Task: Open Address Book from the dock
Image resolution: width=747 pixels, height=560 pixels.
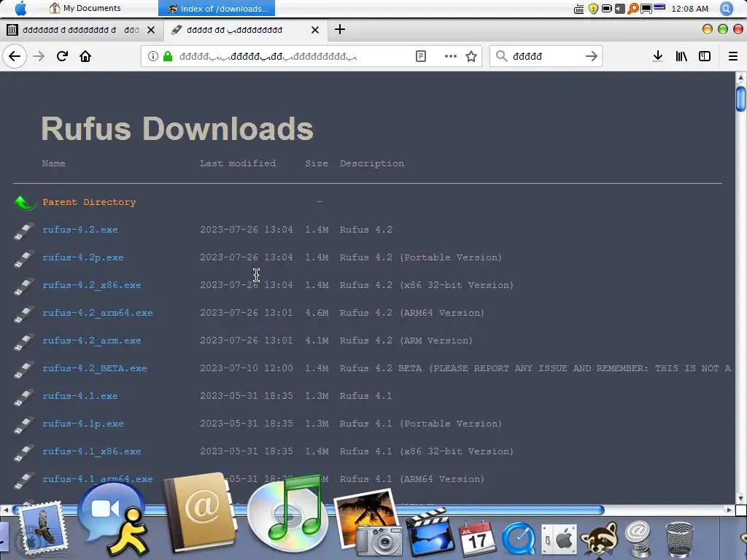Action: [200, 513]
